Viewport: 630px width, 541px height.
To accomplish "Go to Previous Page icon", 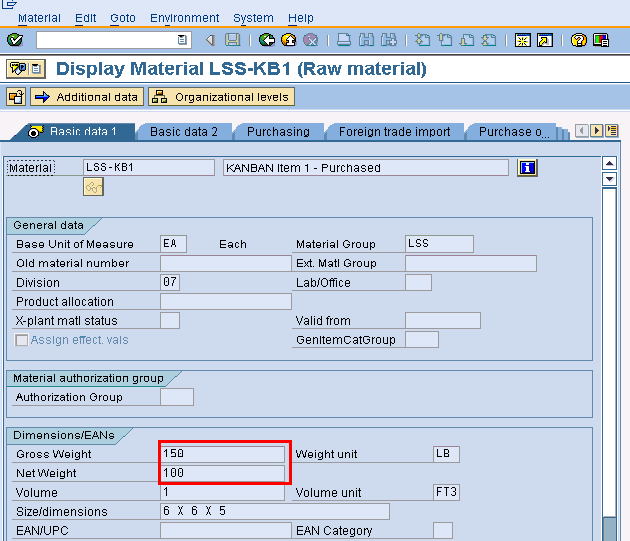I will [445, 40].
